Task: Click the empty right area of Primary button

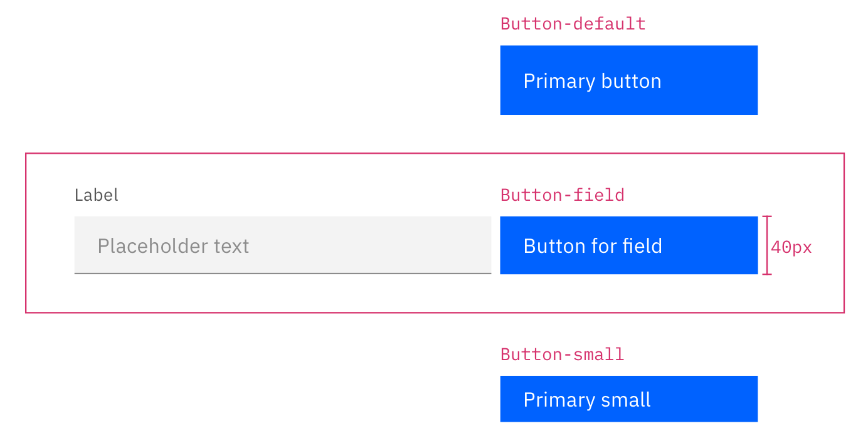Action: [x=715, y=80]
